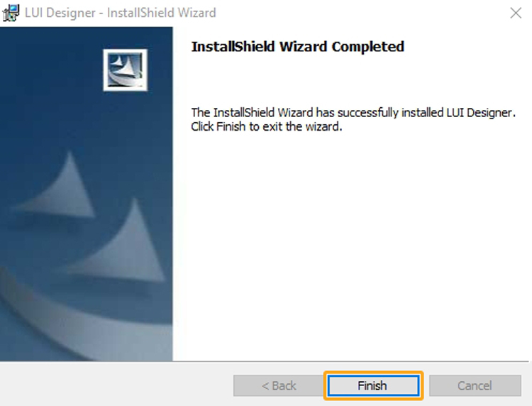
Task: Click the word 'Completed' in the heading
Action: 368,47
